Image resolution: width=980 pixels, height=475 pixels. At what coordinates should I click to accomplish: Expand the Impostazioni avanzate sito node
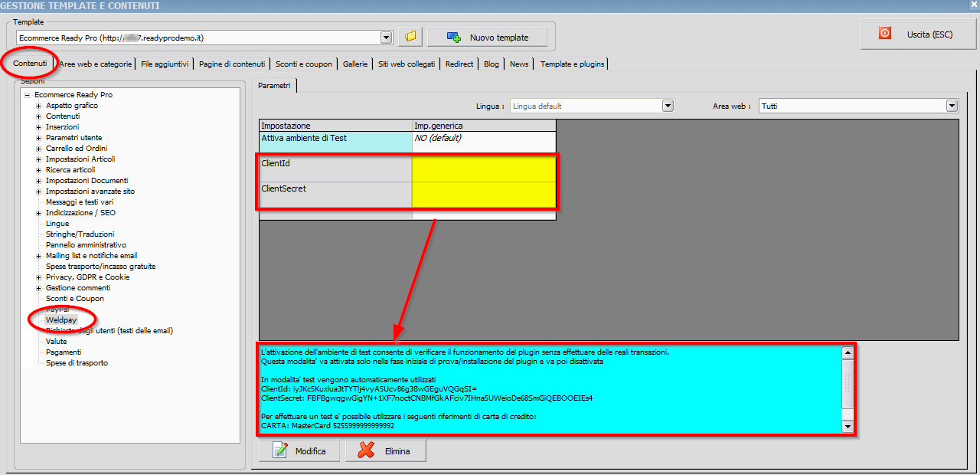(x=38, y=192)
